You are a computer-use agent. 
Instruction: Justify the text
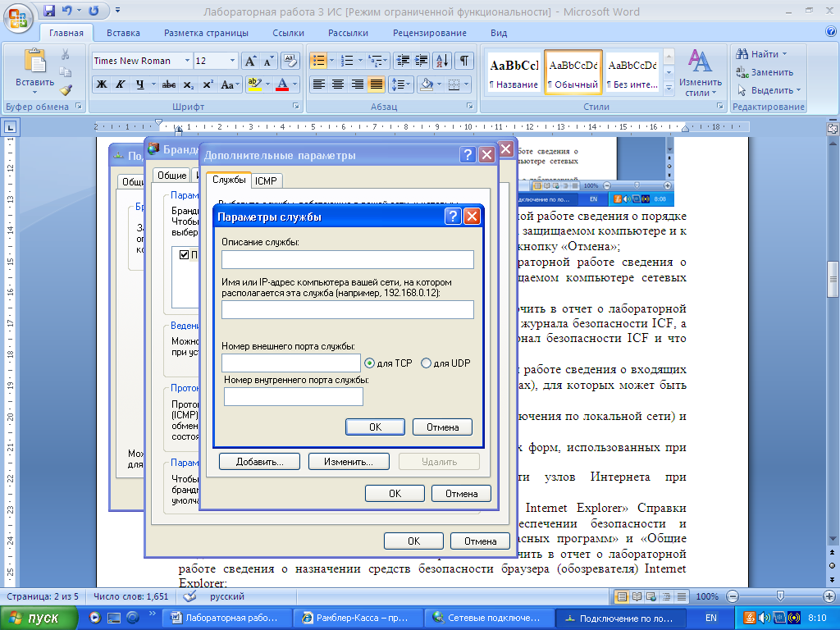376,84
